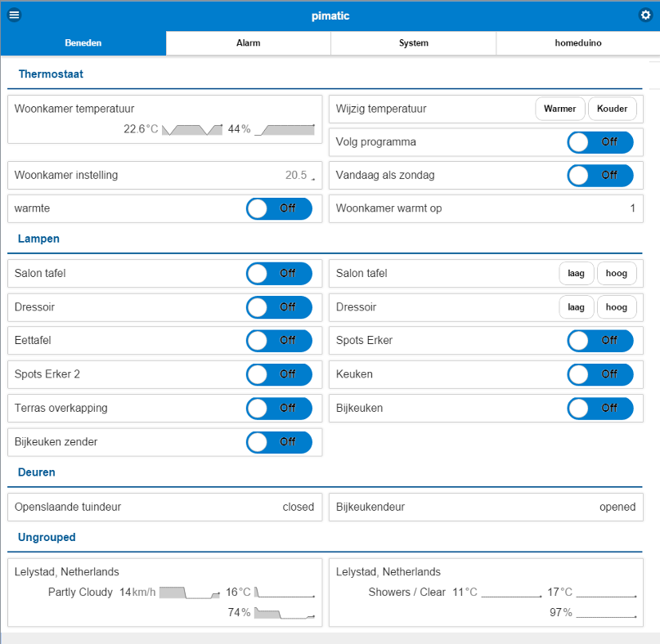
Task: Collapse the Lampen group header
Action: [39, 239]
